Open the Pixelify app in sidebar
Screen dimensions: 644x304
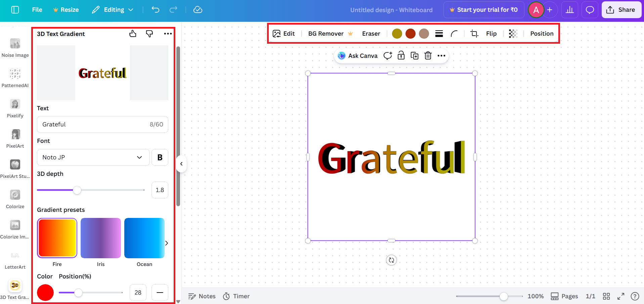tap(15, 104)
